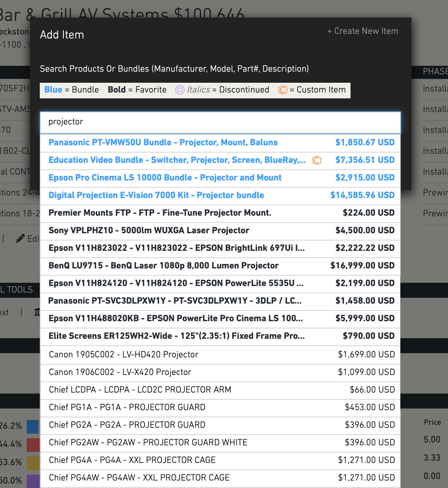
Task: Choose Chief PG4AW XXL Projector Cage
Action: (220, 478)
